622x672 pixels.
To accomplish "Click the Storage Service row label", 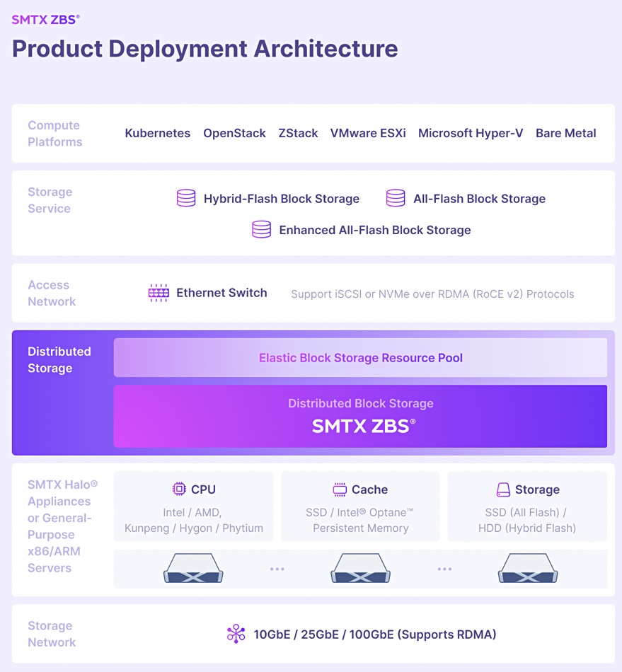I will point(50,200).
